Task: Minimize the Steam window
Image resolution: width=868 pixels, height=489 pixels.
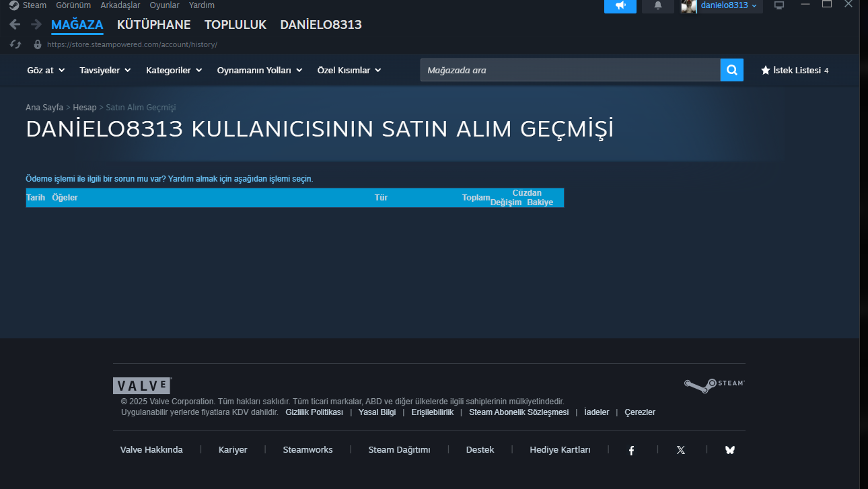Action: (x=805, y=4)
